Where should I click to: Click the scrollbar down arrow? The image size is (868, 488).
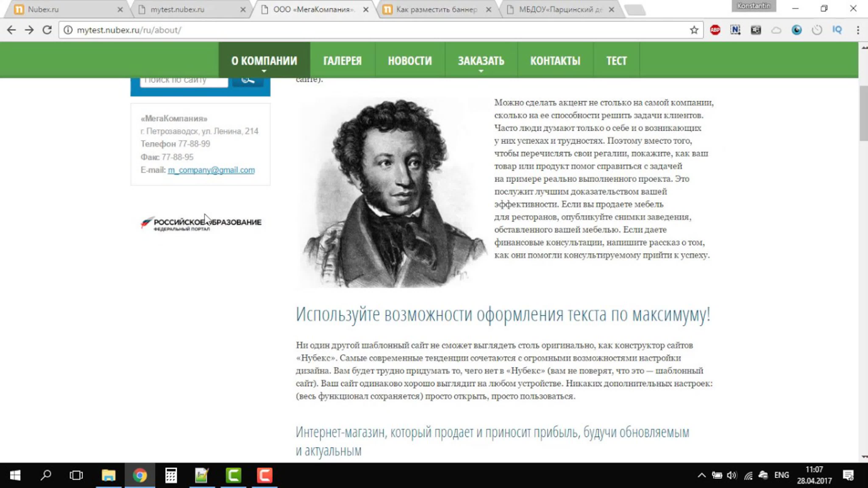(864, 457)
